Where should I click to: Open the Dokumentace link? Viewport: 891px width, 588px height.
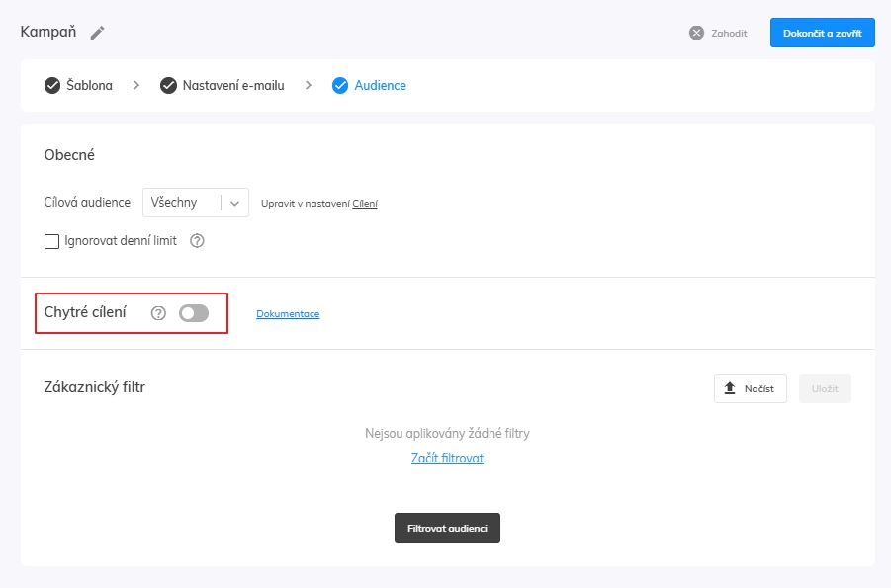288,313
